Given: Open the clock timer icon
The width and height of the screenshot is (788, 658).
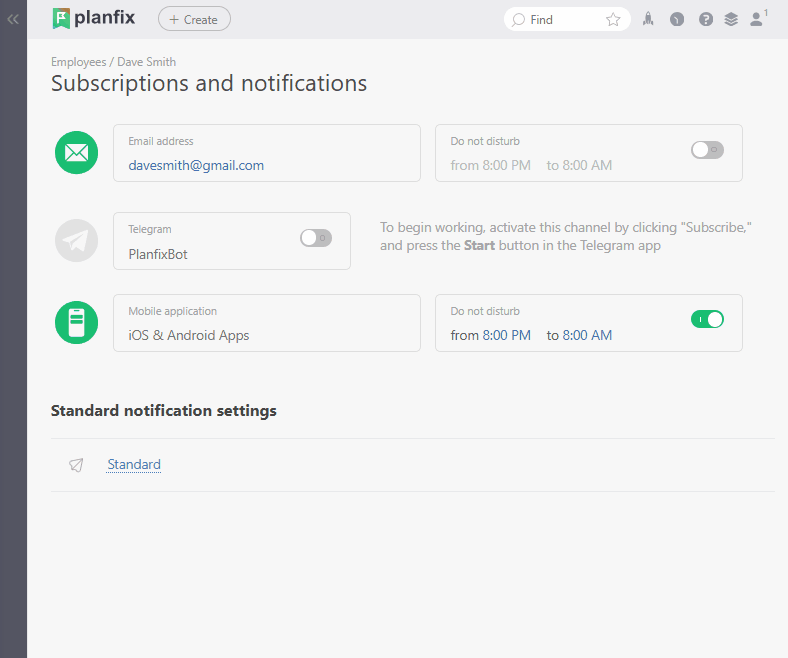Looking at the screenshot, I should 677,19.
